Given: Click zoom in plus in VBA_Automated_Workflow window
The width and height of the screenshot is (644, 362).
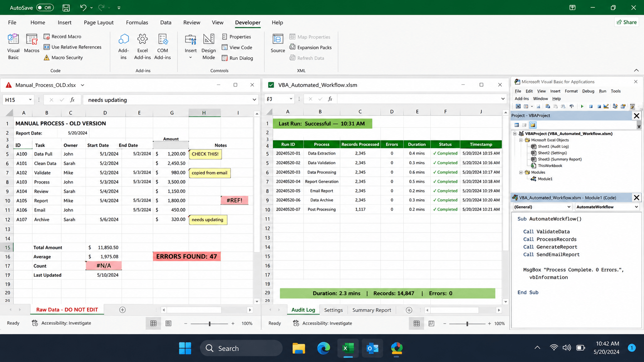Looking at the screenshot, I should [490, 324].
